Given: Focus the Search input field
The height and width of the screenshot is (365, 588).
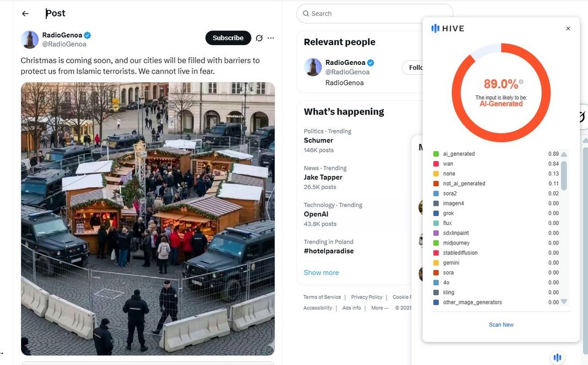Looking at the screenshot, I should point(376,14).
